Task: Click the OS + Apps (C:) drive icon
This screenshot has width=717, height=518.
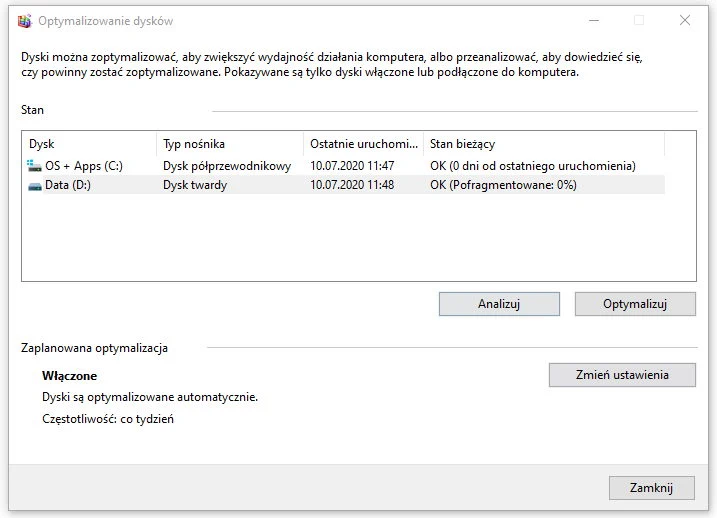Action: 35,166
